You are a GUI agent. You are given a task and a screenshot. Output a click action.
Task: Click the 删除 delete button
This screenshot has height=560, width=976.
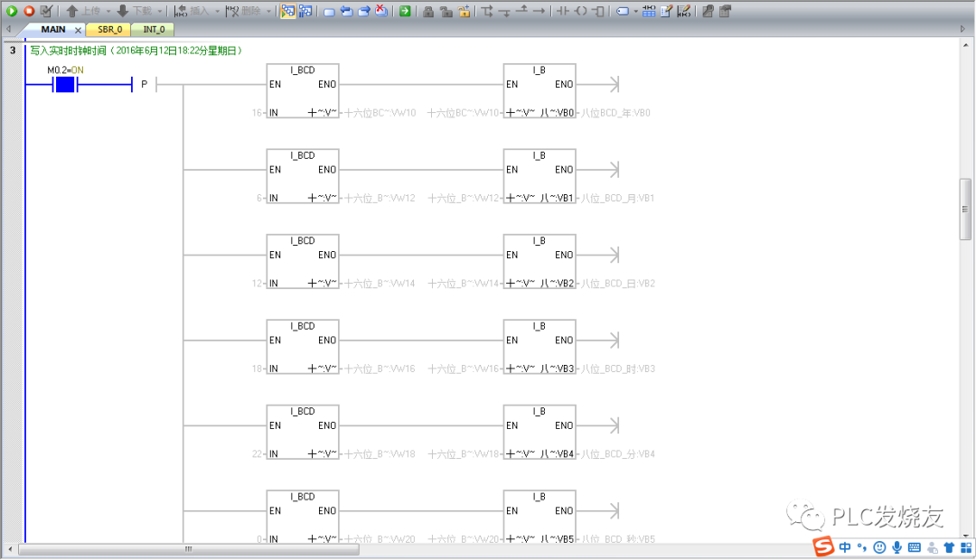tap(243, 11)
